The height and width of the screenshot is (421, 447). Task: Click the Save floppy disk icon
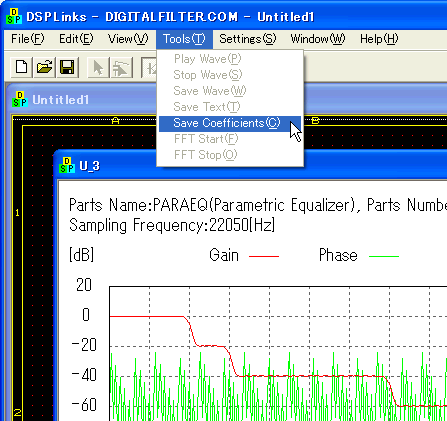(67, 67)
